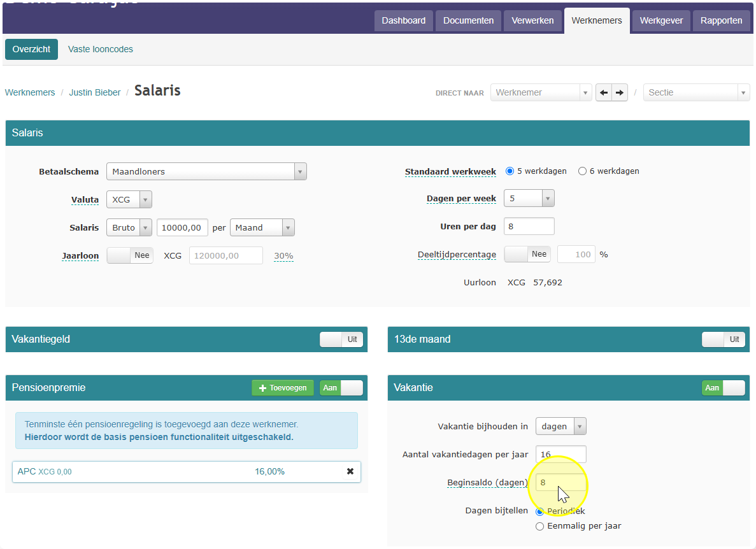The width and height of the screenshot is (756, 549).
Task: Click the 30% link next to Jaarloon
Action: point(283,256)
